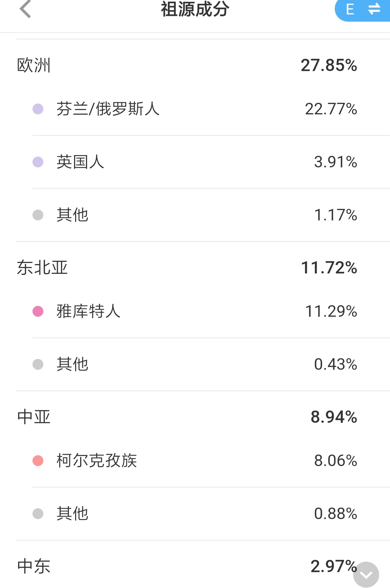Click the salmon dot beside 柯尔克孜族
This screenshot has width=390, height=588.
(x=38, y=461)
